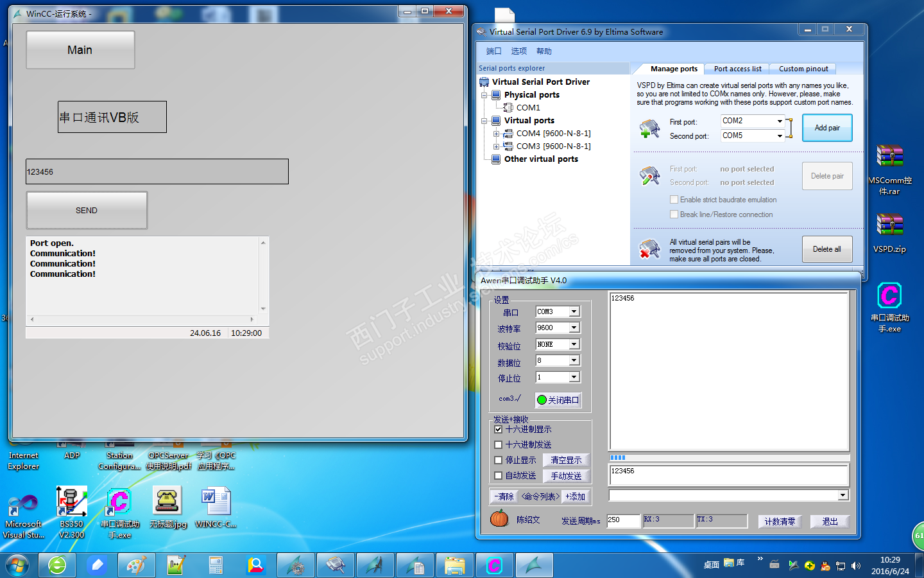
Task: Click the send text box containing 123456
Action: tap(729, 475)
